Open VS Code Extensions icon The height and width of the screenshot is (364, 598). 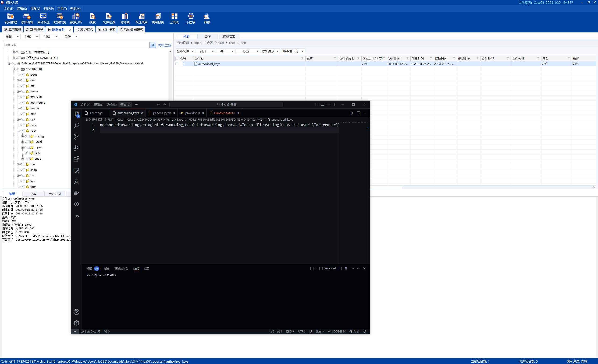[76, 159]
